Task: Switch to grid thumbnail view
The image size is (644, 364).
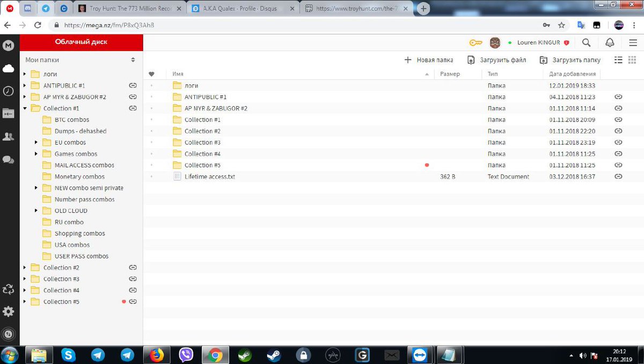Action: pos(632,60)
